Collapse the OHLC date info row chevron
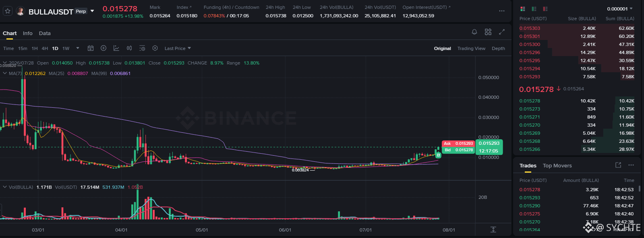Image resolution: width=644 pixels, height=238 pixels. 5,63
